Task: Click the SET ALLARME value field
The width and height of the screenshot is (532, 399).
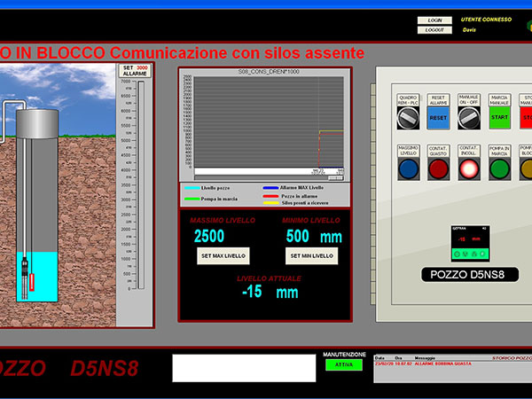Action: 141,67
